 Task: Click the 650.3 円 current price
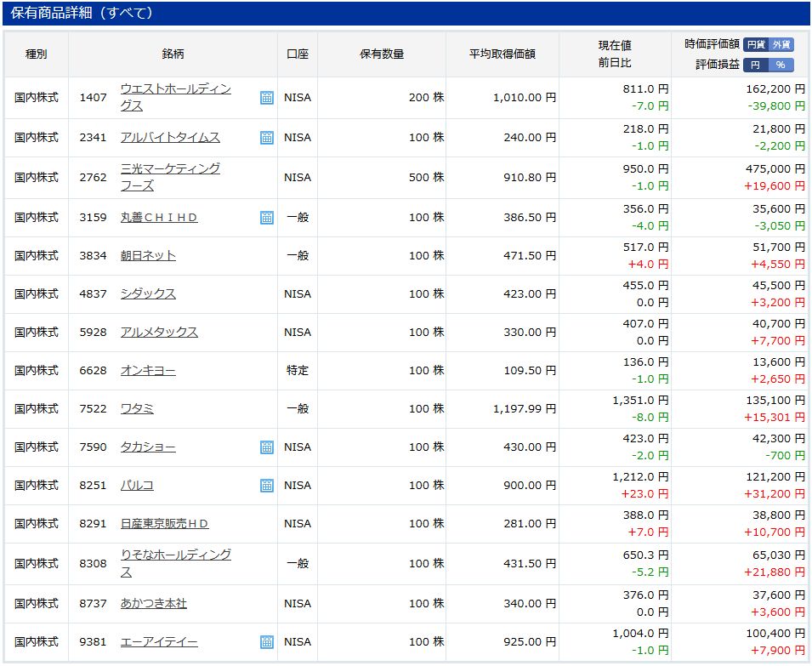[645, 555]
